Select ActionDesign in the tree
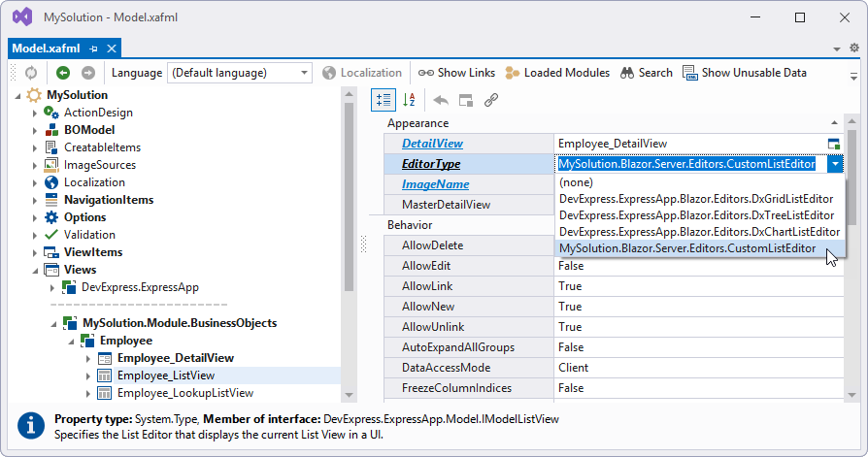Viewport: 868px width, 457px height. click(x=98, y=113)
